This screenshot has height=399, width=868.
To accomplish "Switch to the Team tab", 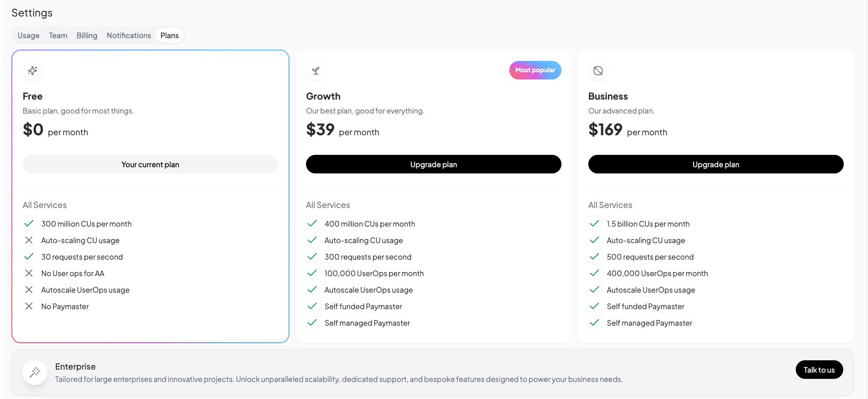I will (58, 36).
